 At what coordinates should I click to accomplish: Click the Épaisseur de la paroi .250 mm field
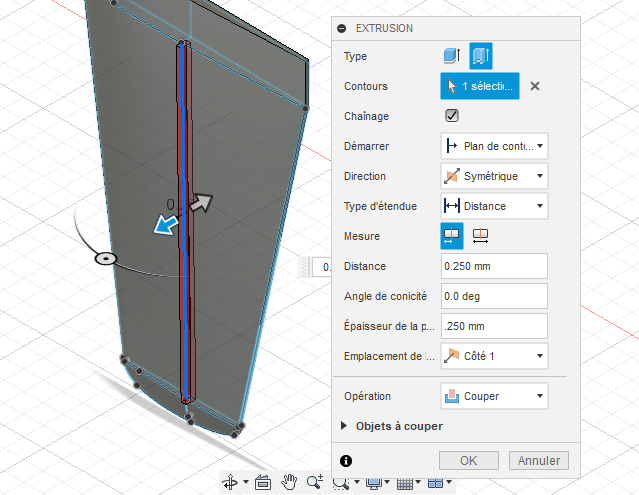494,326
